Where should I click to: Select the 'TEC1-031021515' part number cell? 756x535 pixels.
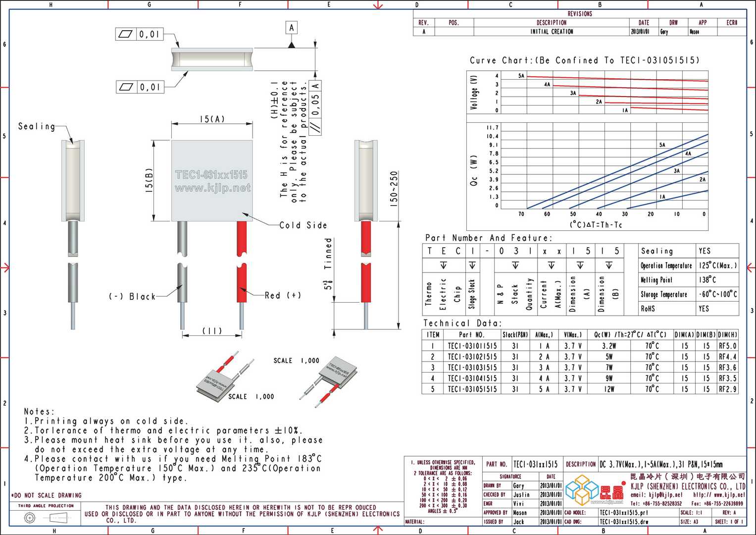(472, 357)
